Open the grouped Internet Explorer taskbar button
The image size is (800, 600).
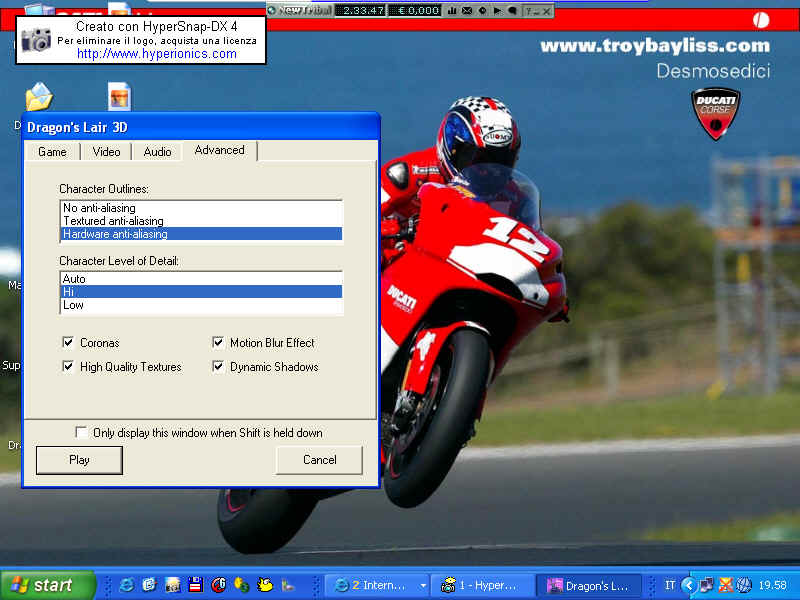(378, 586)
